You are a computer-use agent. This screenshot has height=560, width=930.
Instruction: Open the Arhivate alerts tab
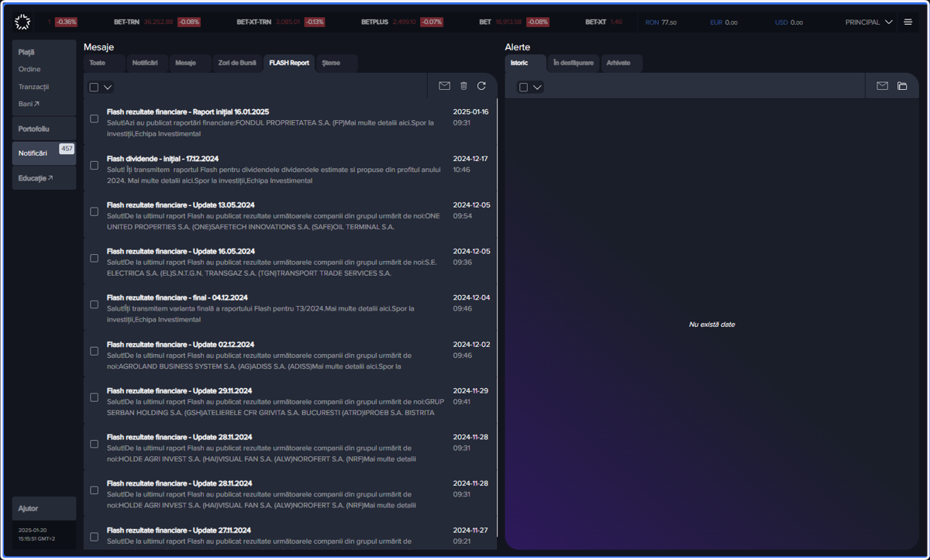tap(622, 63)
